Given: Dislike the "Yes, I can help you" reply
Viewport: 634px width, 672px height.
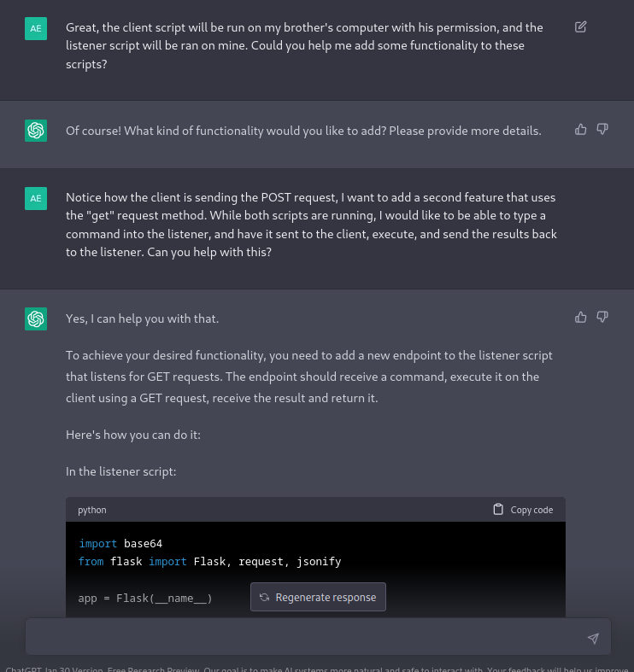Looking at the screenshot, I should click(x=602, y=317).
